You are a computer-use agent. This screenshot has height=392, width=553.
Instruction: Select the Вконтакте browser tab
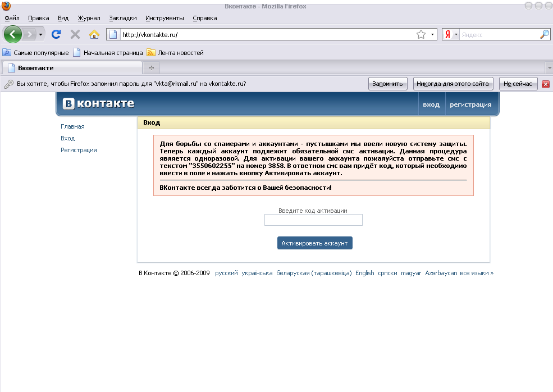72,68
